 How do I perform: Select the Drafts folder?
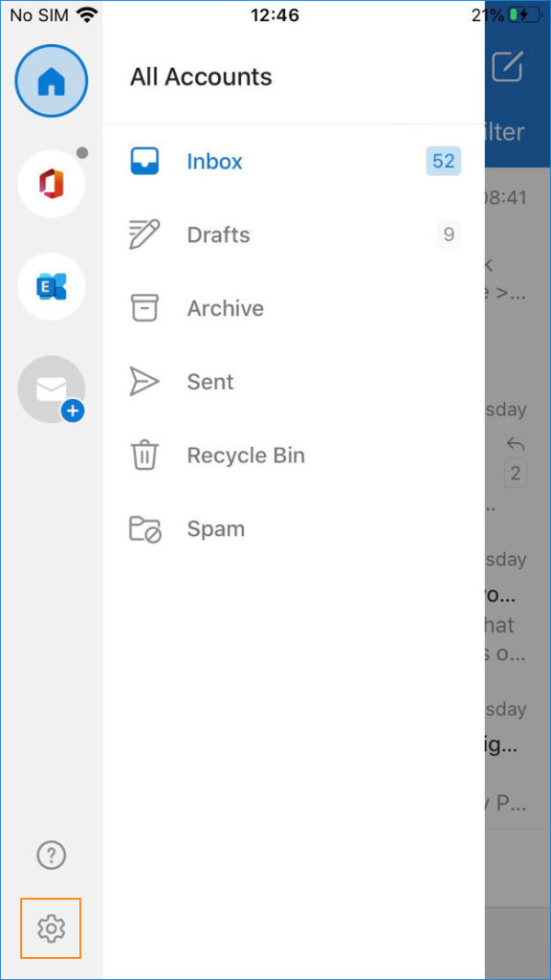coord(218,234)
